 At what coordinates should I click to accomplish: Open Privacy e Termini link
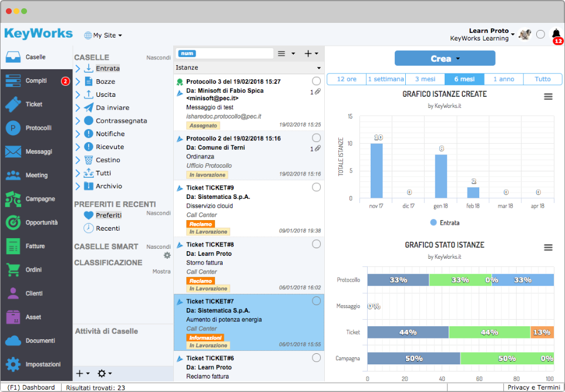coord(534,387)
